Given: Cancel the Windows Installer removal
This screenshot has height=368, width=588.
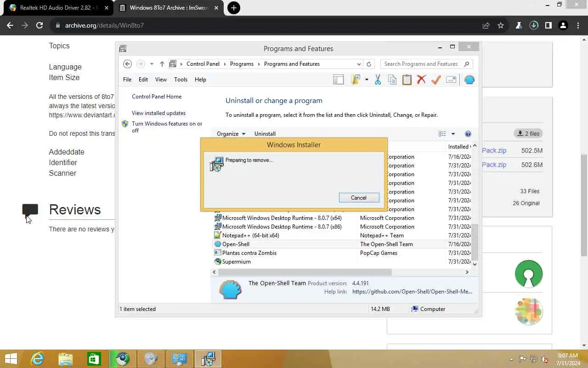Looking at the screenshot, I should point(359,198).
